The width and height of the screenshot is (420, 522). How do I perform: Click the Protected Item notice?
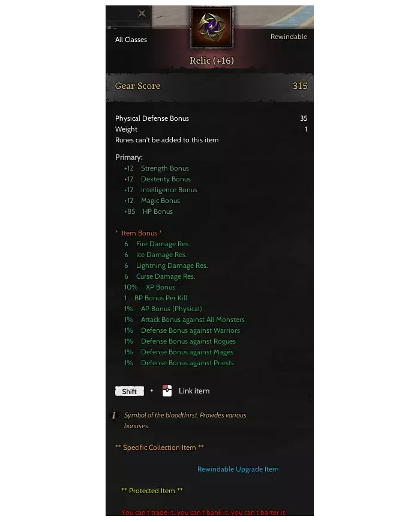pyautogui.click(x=152, y=491)
